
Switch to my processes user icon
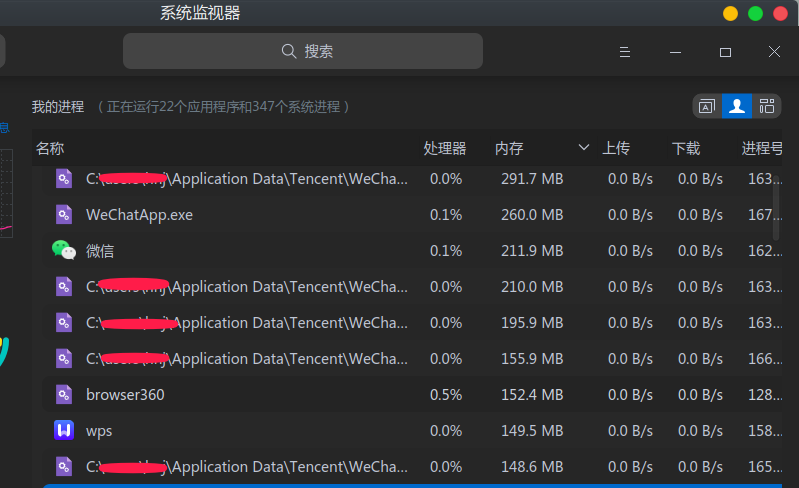tap(737, 106)
